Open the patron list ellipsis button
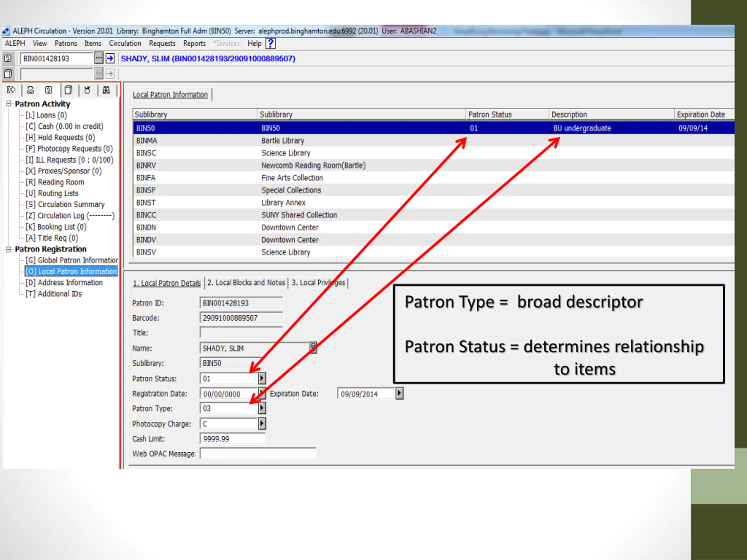Viewport: 747px width, 560px height. [x=98, y=58]
